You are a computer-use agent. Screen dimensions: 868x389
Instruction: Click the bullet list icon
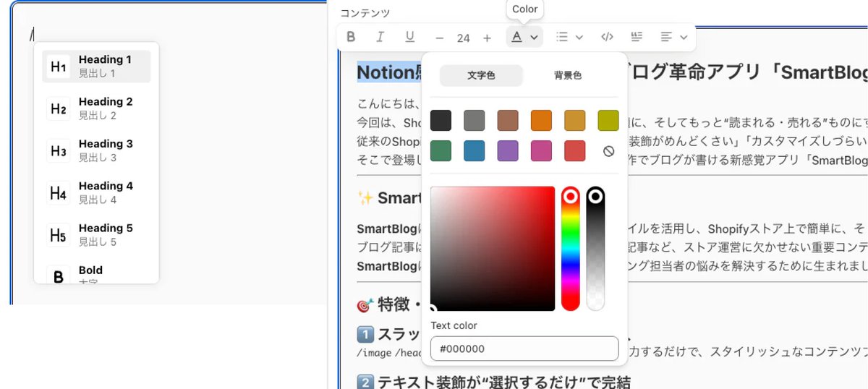coord(562,37)
